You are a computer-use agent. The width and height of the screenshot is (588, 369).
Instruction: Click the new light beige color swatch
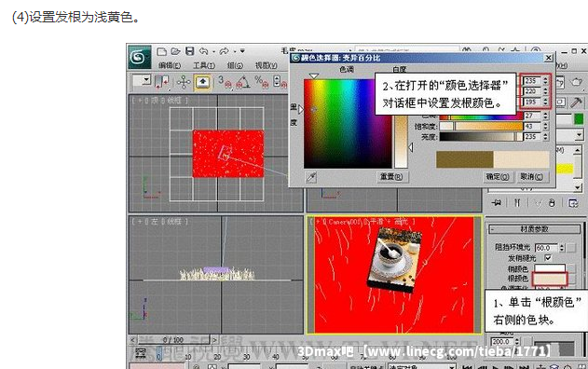pyautogui.click(x=522, y=159)
